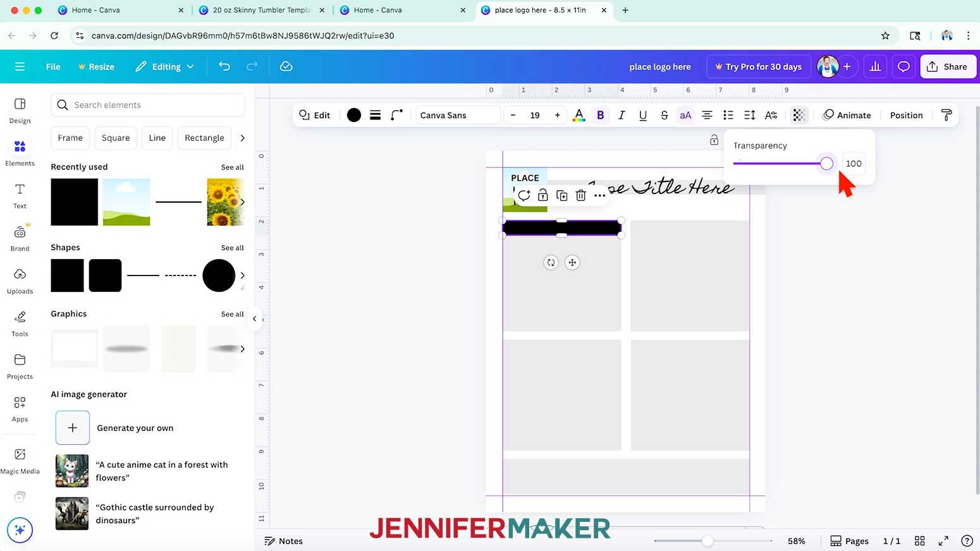
Task: Open the corner rounding options
Action: click(396, 115)
